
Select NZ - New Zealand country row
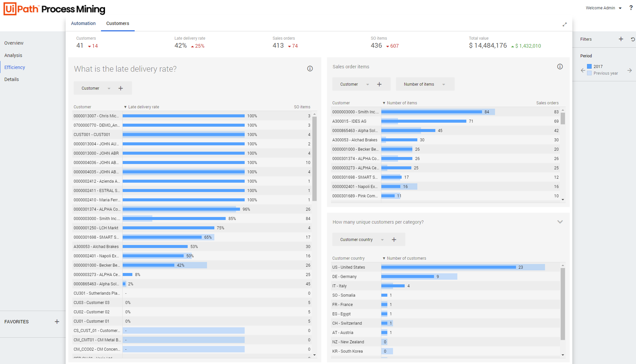click(446, 342)
